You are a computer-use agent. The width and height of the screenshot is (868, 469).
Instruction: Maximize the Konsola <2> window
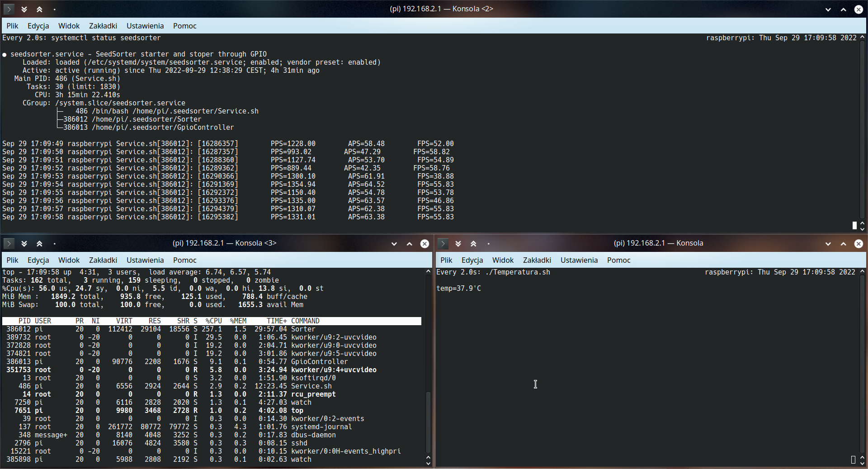[x=844, y=9]
